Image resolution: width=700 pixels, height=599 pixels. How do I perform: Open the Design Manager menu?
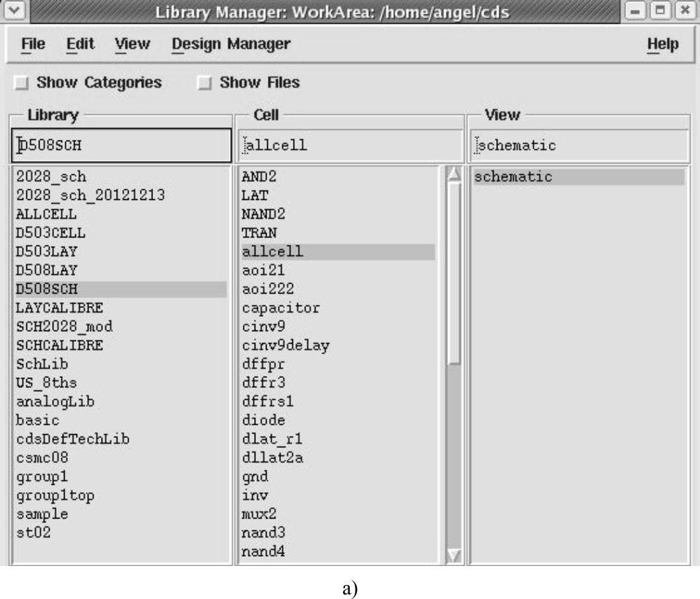(230, 44)
